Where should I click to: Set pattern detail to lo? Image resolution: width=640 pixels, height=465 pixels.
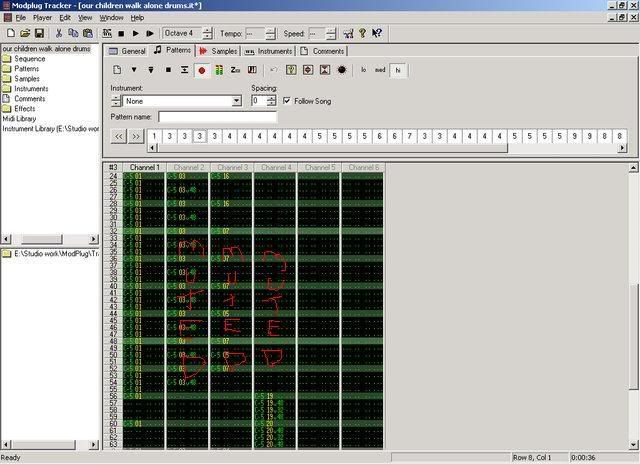(x=363, y=70)
